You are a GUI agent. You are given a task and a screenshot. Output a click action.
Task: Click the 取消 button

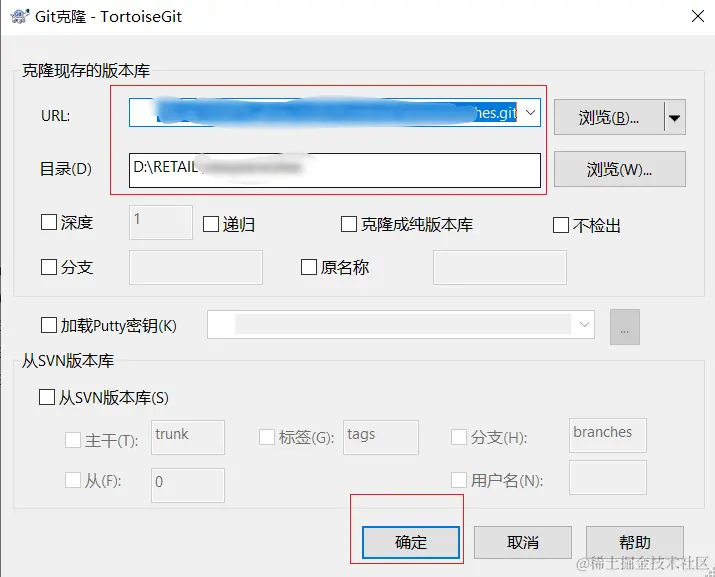(523, 542)
